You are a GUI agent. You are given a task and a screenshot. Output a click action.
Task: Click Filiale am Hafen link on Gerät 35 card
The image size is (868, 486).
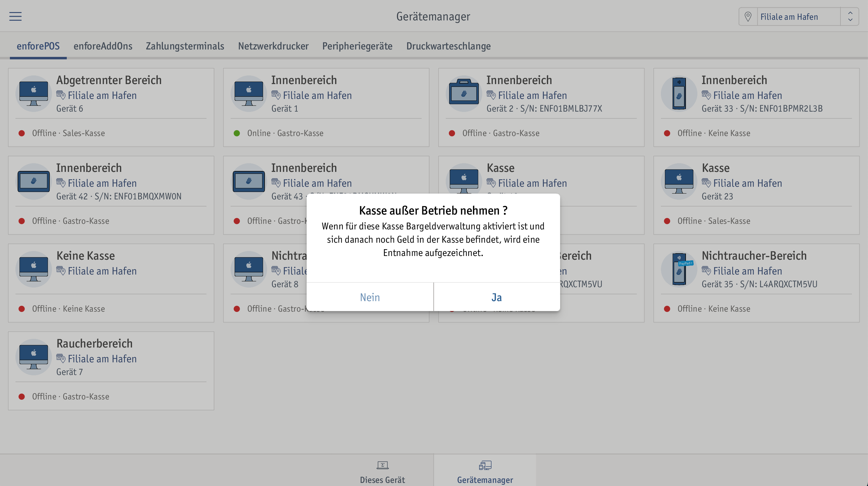tap(747, 271)
